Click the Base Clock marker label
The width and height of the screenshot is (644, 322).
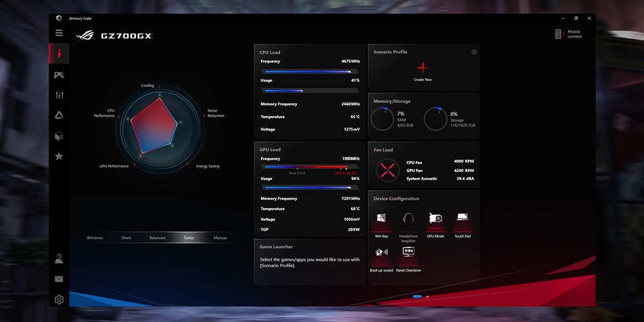tap(297, 173)
